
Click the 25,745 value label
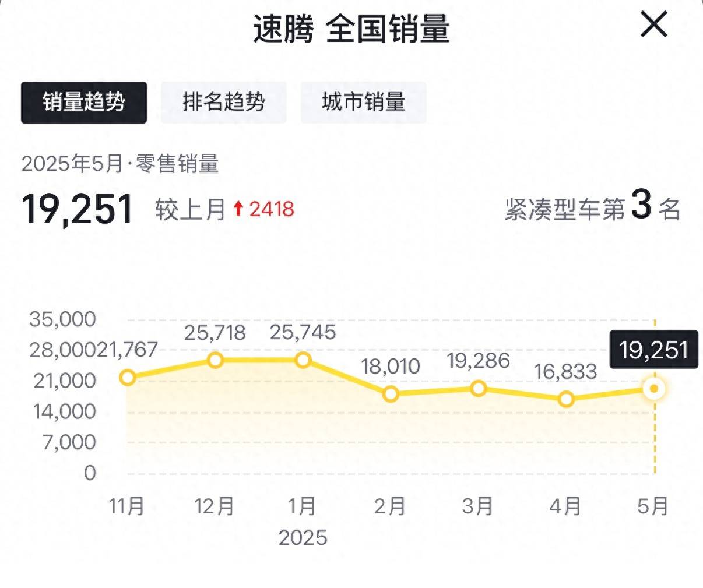pyautogui.click(x=303, y=332)
